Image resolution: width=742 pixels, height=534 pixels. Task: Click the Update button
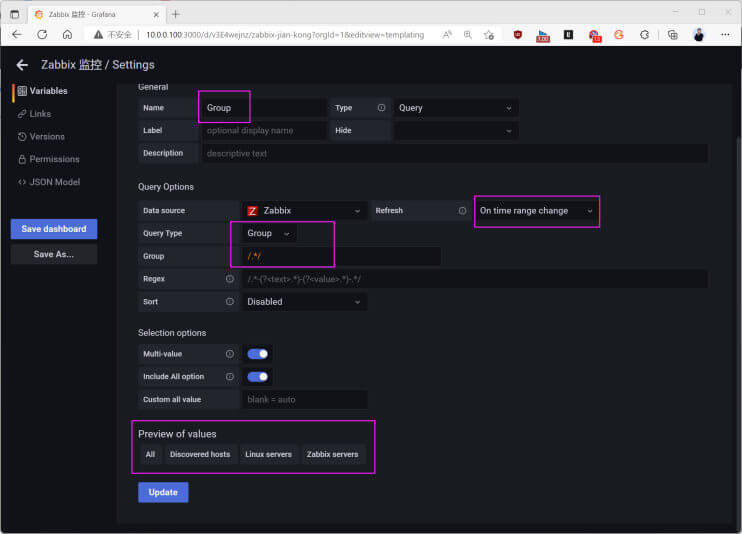pos(163,492)
